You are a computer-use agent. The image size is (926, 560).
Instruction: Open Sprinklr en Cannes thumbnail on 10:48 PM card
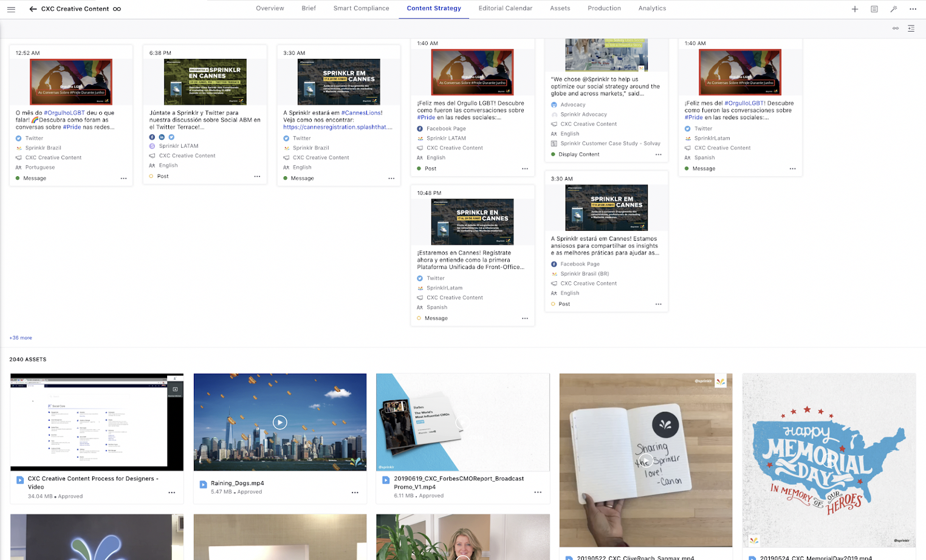tap(473, 222)
